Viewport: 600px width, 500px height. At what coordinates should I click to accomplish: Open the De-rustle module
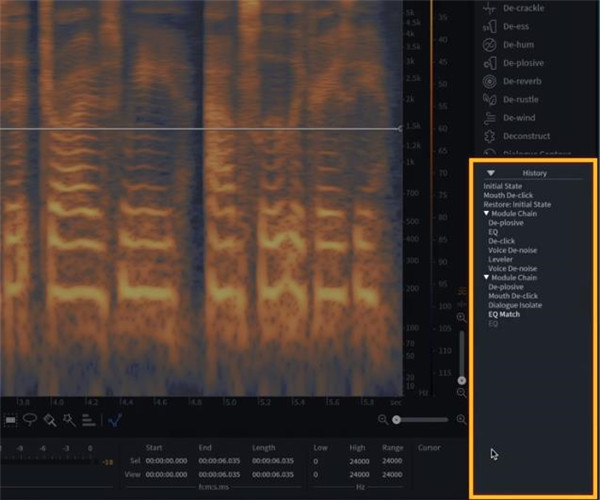520,99
